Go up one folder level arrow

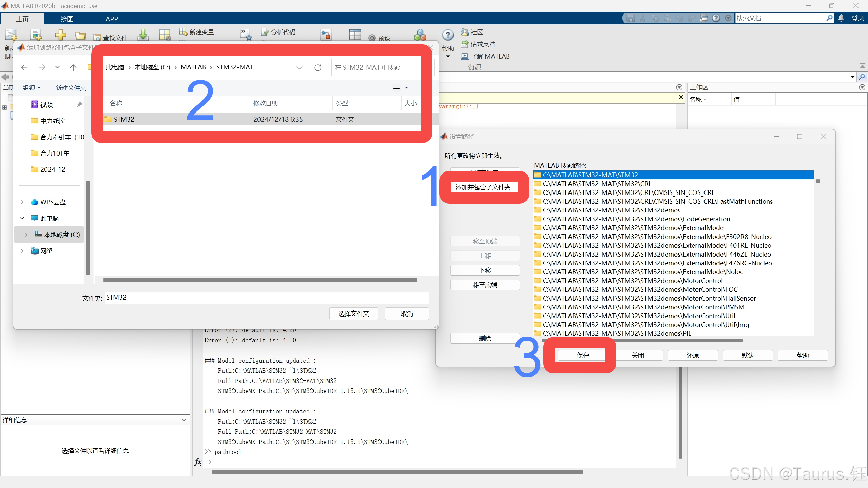click(73, 67)
